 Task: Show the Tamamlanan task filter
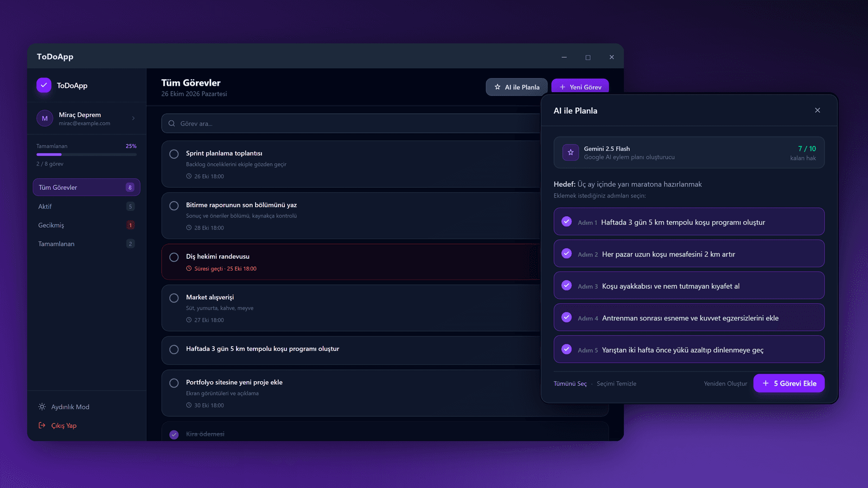(x=87, y=243)
